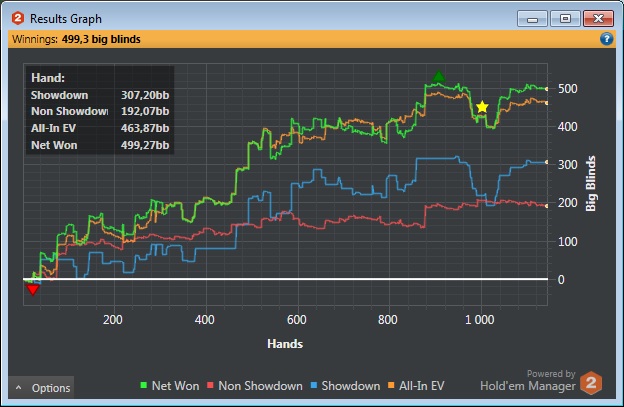The height and width of the screenshot is (407, 624).
Task: Expand the Options panel
Action: pos(41,388)
